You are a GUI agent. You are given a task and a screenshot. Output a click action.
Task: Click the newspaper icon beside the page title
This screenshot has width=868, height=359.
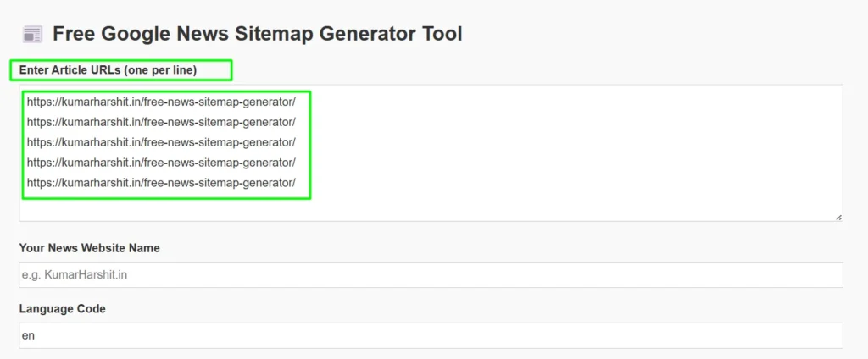click(32, 35)
